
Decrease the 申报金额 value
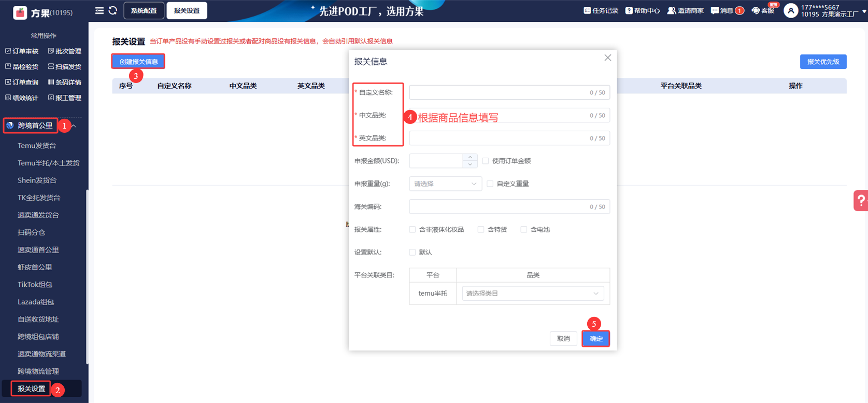click(x=470, y=164)
